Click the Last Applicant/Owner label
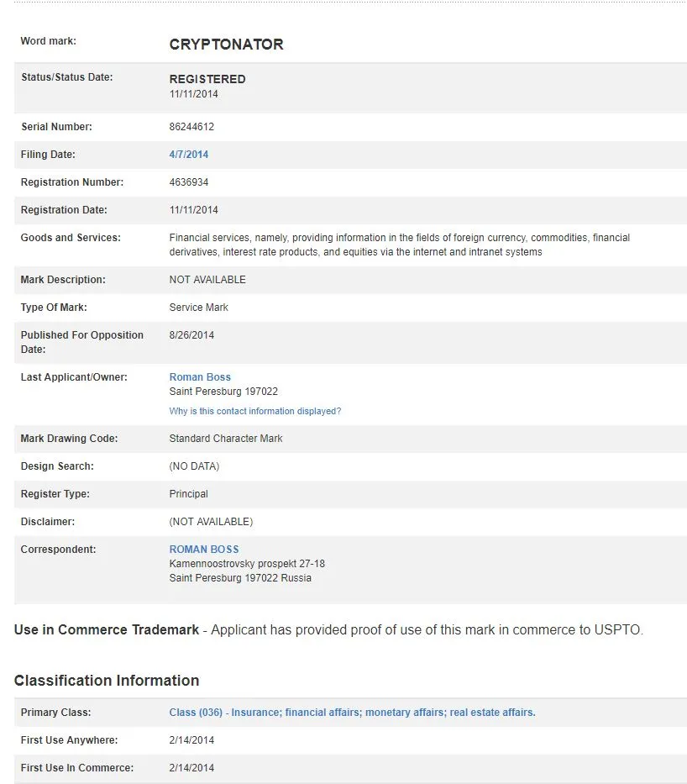 coord(74,377)
